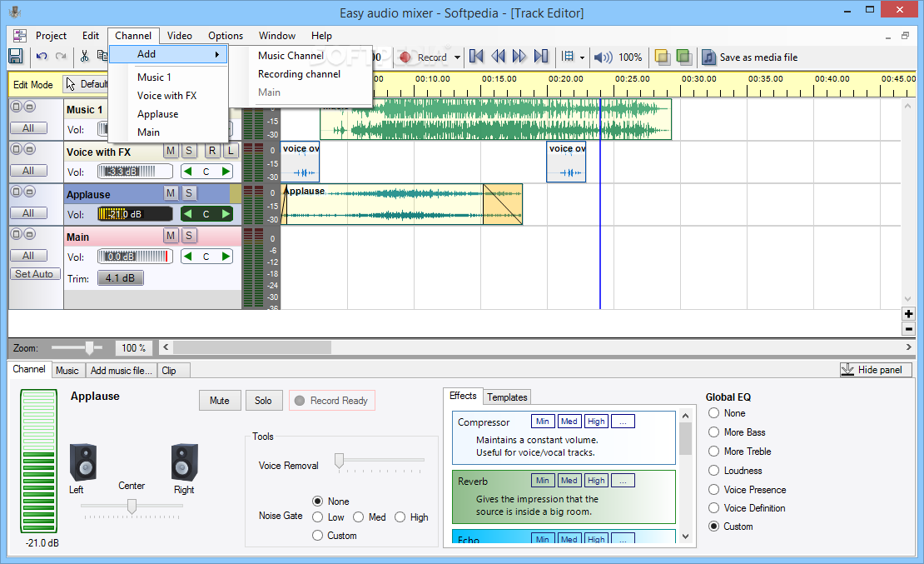Click the Right speaker icon
The height and width of the screenshot is (564, 924).
[x=185, y=462]
